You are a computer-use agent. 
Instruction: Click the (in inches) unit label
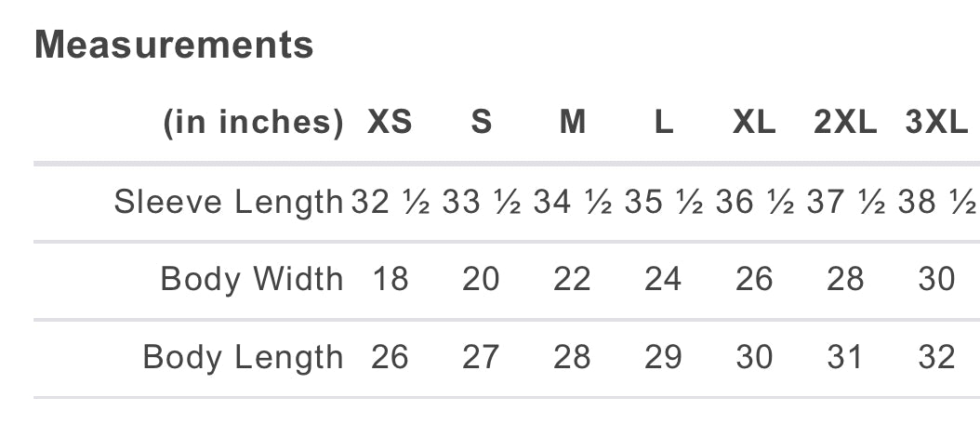(x=254, y=123)
